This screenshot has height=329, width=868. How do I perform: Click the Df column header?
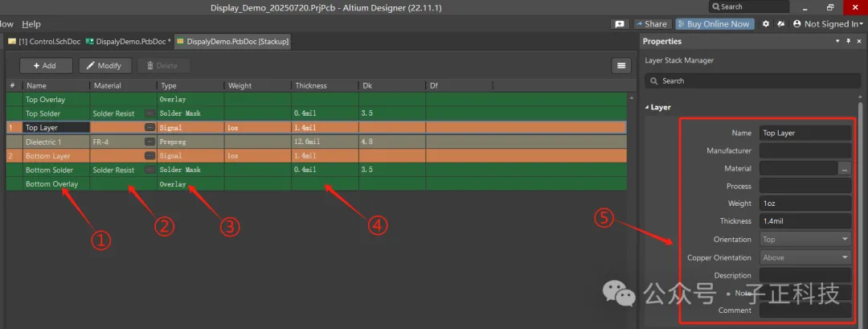[460, 86]
